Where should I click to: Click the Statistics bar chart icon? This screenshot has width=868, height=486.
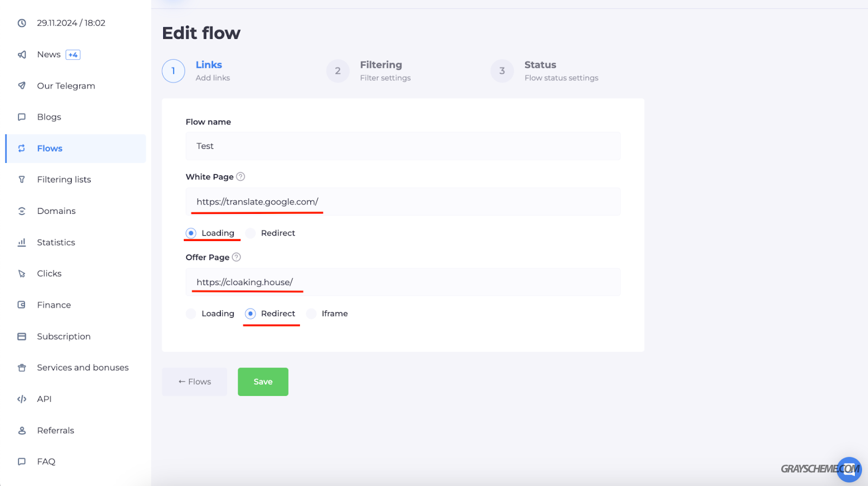pos(22,242)
